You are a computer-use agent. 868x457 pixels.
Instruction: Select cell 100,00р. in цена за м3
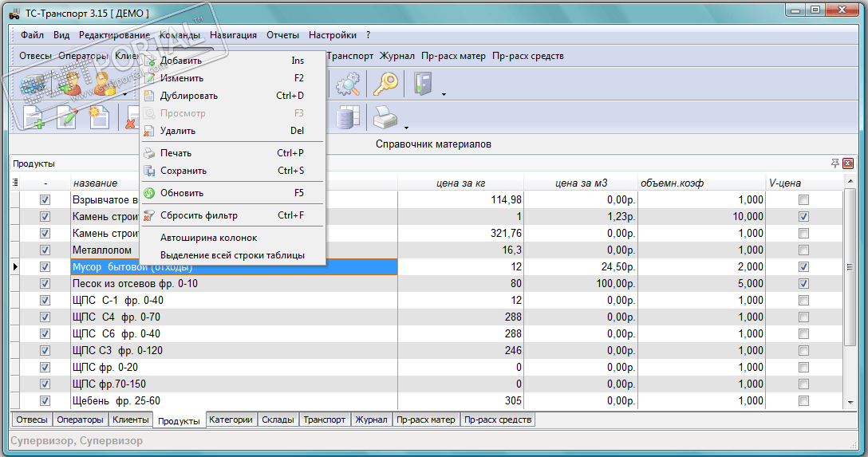(x=582, y=283)
